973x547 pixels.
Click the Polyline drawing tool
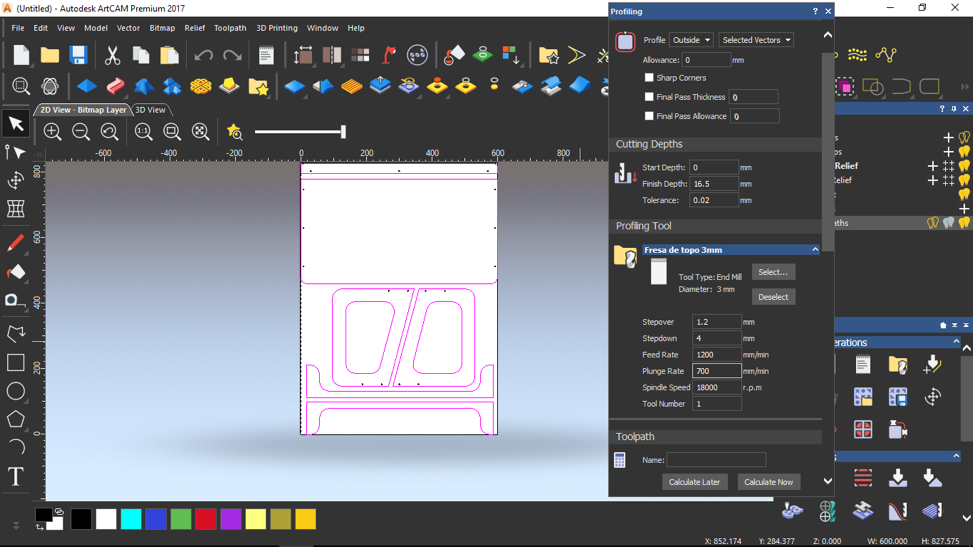[16, 334]
